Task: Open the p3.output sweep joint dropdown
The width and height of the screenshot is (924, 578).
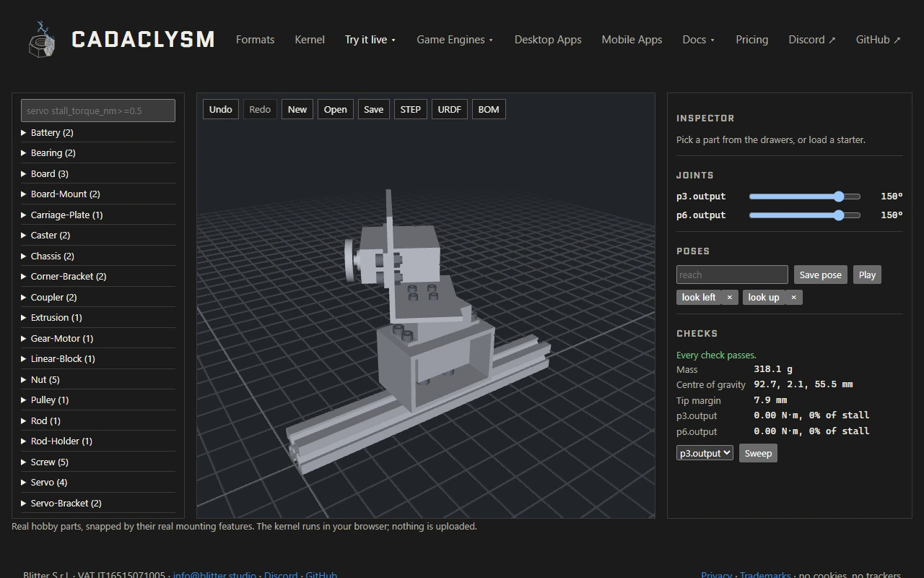Action: [x=705, y=453]
